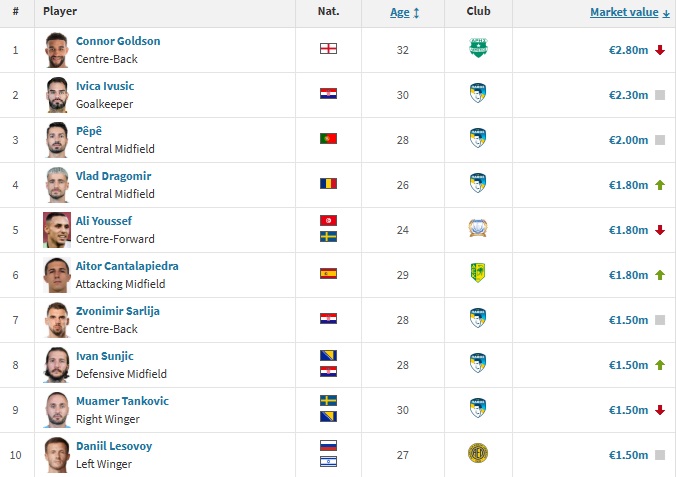Click the club crest in Connor Goldson's row
Viewport: 676px width, 477px height.
pyautogui.click(x=478, y=48)
